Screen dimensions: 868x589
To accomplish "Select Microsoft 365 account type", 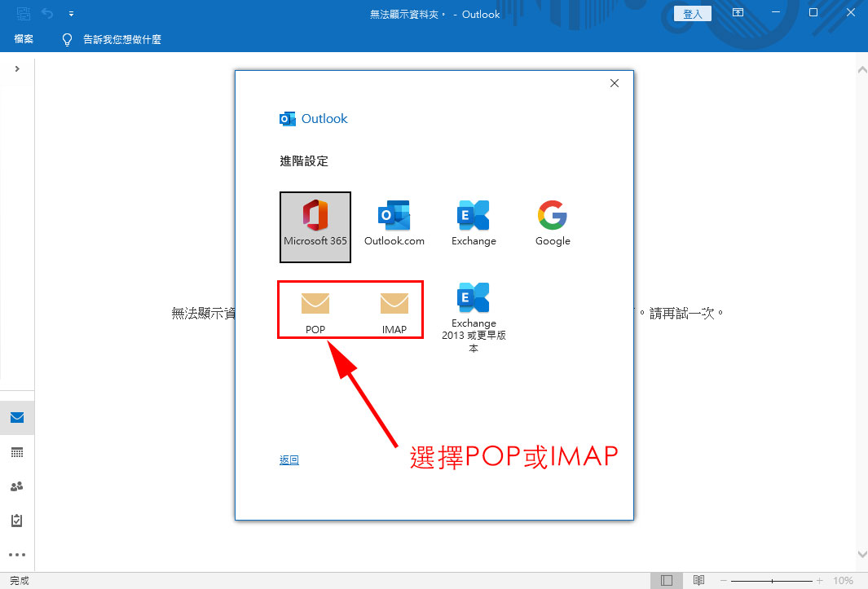I will click(315, 227).
